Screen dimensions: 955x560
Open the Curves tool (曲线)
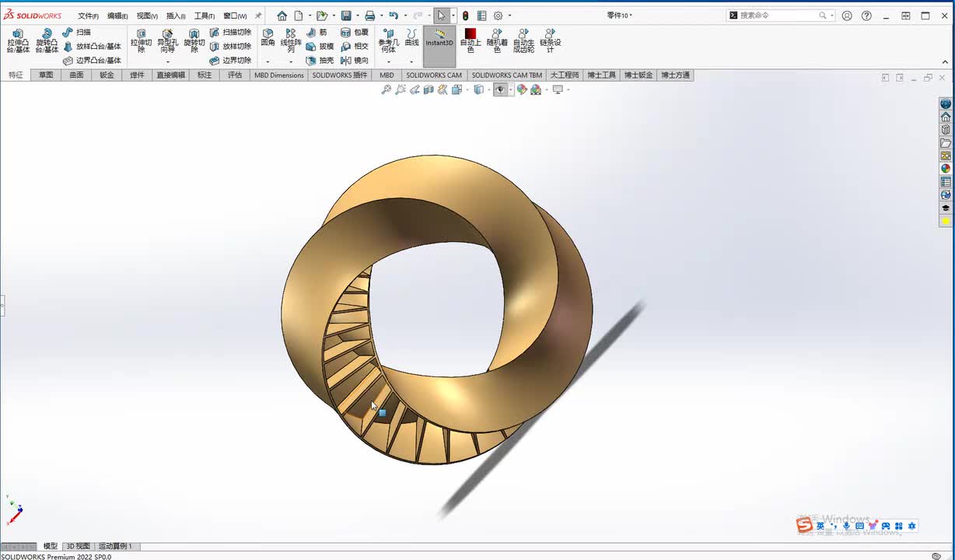[411, 37]
